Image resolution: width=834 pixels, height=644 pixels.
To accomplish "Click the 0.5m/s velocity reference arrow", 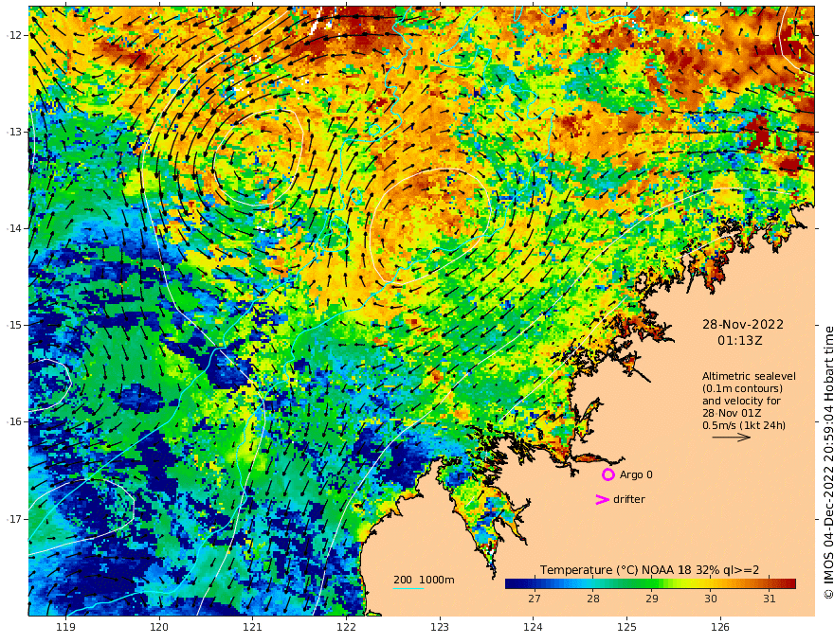I will point(732,438).
